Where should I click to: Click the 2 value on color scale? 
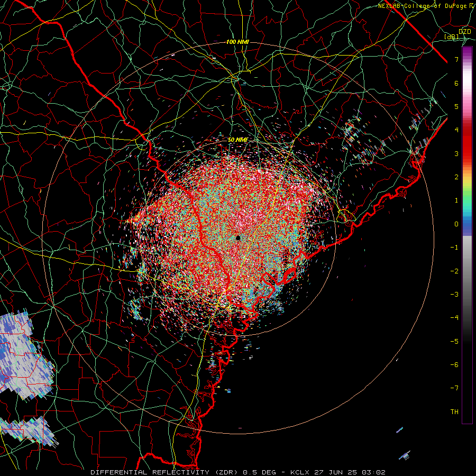(x=456, y=177)
